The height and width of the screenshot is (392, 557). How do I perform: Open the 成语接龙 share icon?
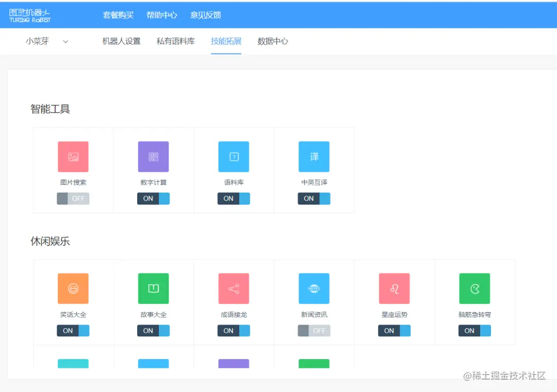pyautogui.click(x=234, y=288)
